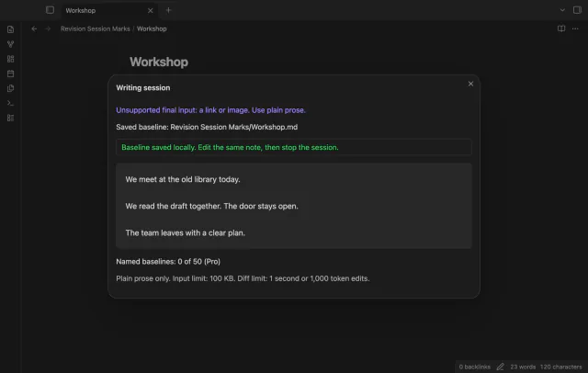Open the files icon in ribbon
588x373 pixels.
(x=10, y=29)
